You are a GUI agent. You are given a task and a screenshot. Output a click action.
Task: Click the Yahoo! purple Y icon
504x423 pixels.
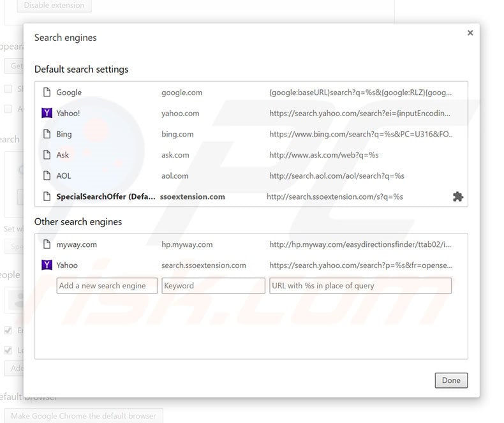[47, 113]
